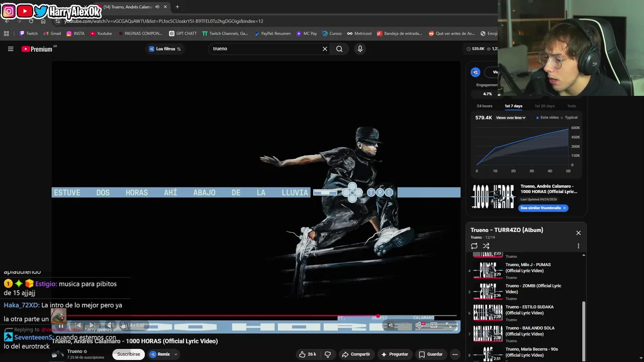Viewport: 644px width, 362px height.
Task: Select the "1st 7 days" stats tab
Action: [513, 106]
